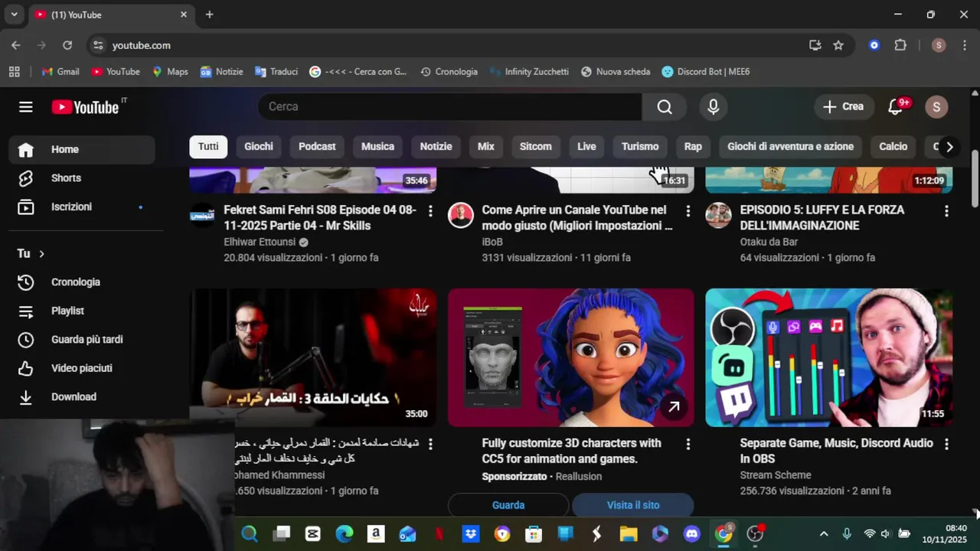This screenshot has width=980, height=551.
Task: Open YouTube notifications bell
Action: tap(895, 107)
